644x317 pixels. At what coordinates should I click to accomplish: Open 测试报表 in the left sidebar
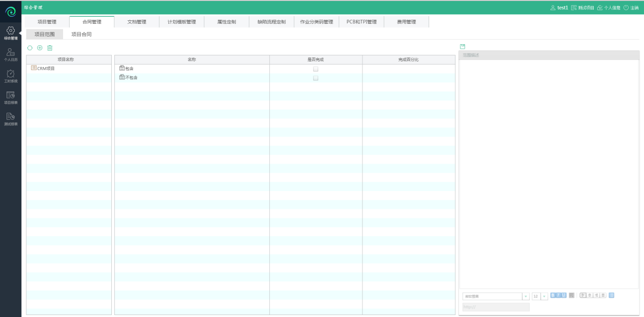click(x=11, y=119)
